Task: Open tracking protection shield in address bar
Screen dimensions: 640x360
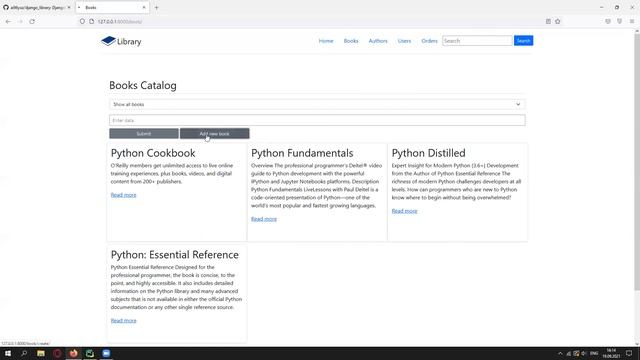Action: (x=82, y=21)
